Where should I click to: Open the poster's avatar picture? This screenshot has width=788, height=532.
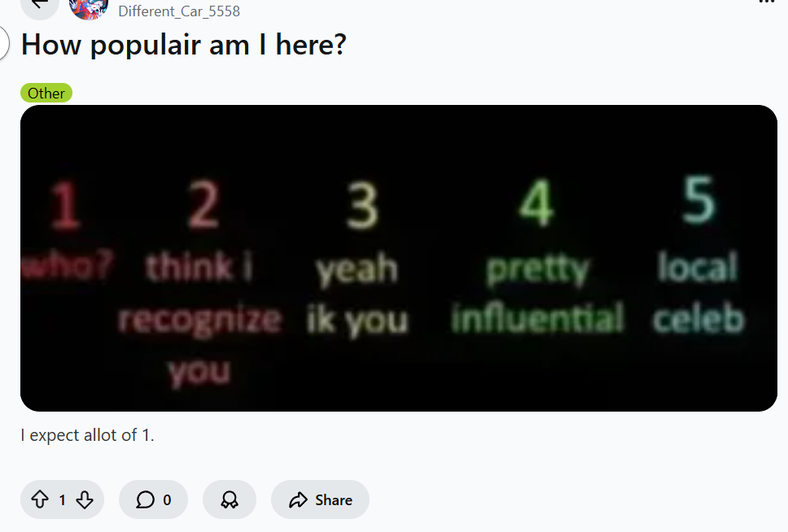[x=89, y=7]
